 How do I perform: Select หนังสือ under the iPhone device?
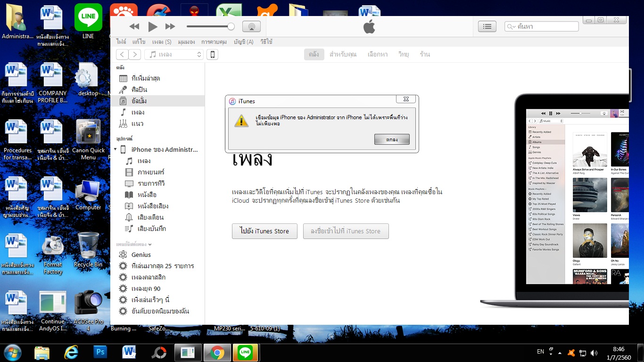point(158,195)
